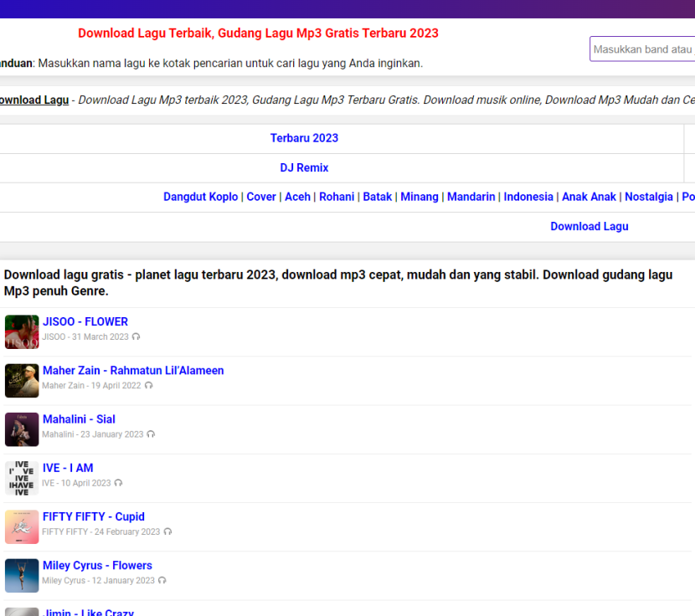Open the DJ Remix category
695x616 pixels.
click(x=304, y=168)
